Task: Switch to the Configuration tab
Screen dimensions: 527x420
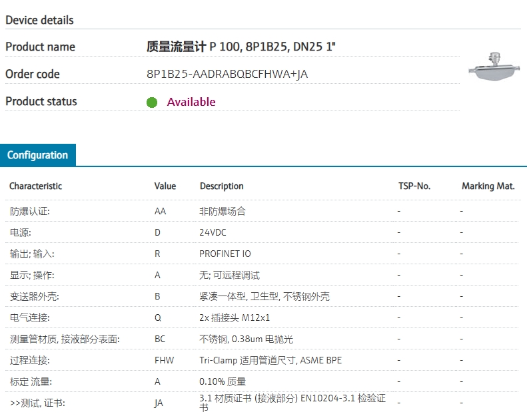Action: coord(38,155)
